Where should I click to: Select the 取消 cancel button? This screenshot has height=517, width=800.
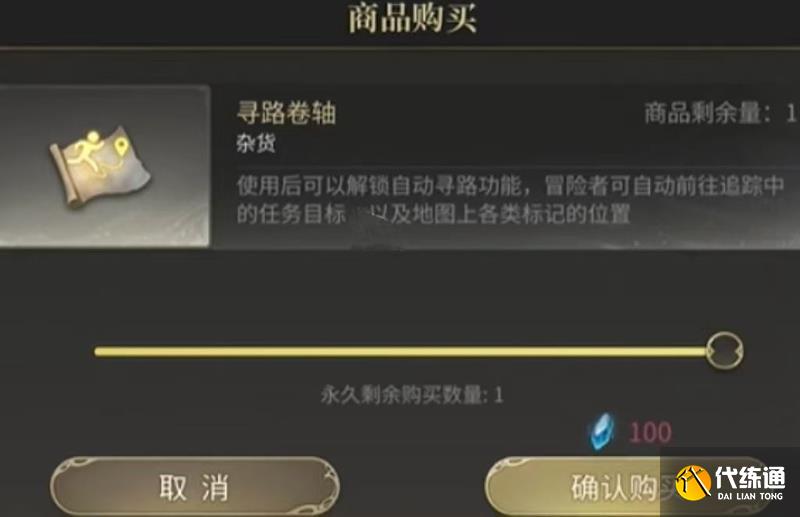click(x=195, y=487)
